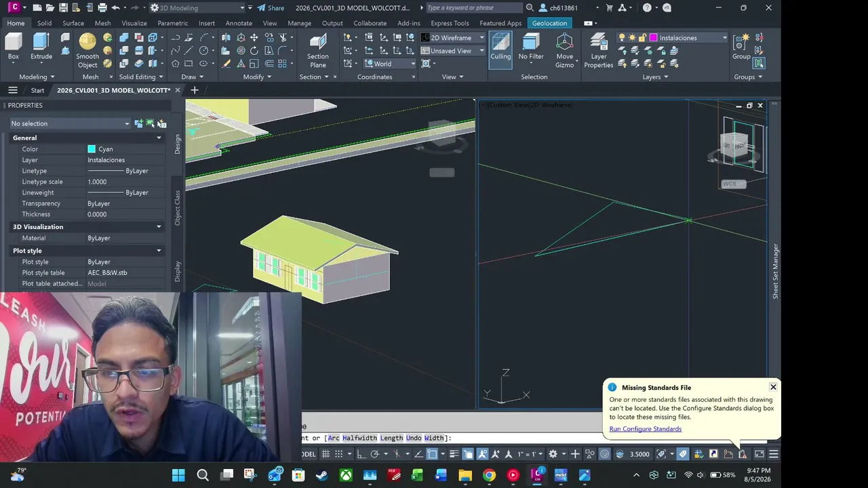868x488 pixels.
Task: Expand the Modeling panel dropdown
Action: [37, 77]
